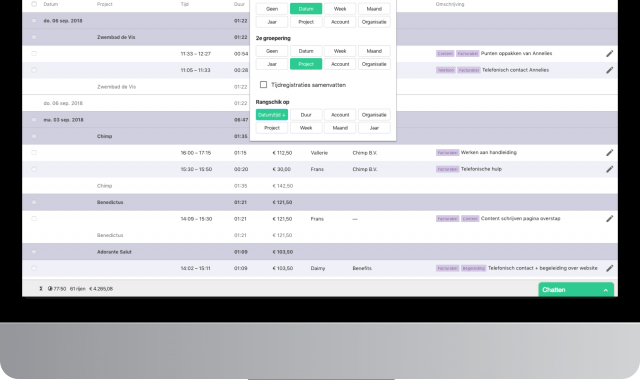Click pencil icon for 'Werken aan handleiding'
This screenshot has height=380, width=640.
[x=609, y=153]
